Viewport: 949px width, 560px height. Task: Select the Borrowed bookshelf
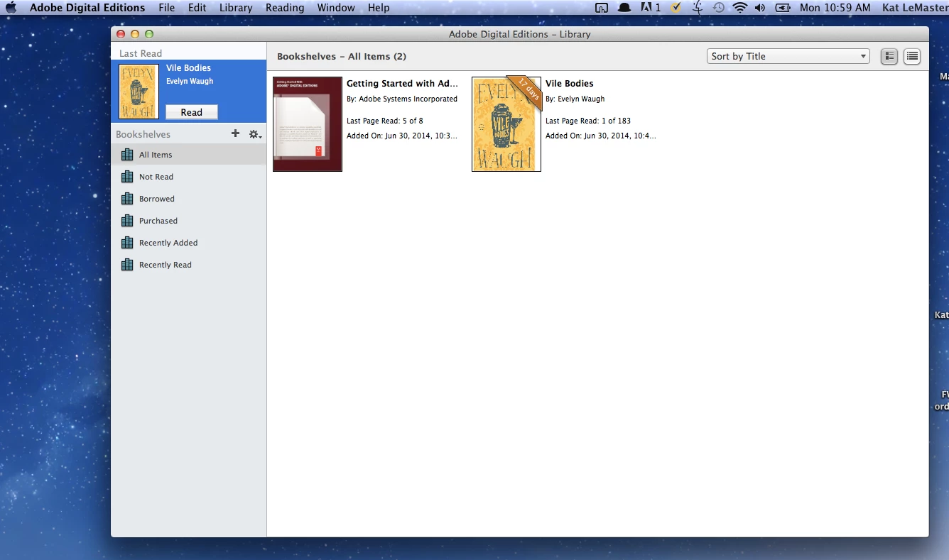pos(189,199)
